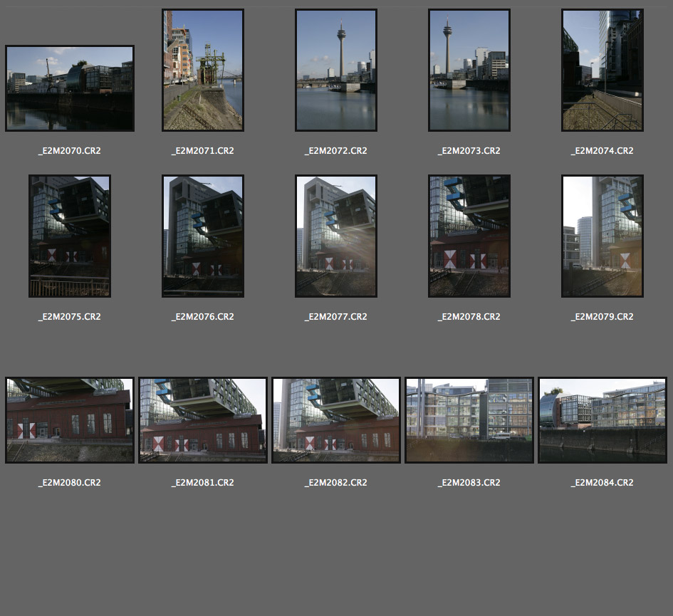
Task: Click the _E2M2070.CR2 filename label
Action: tap(69, 151)
